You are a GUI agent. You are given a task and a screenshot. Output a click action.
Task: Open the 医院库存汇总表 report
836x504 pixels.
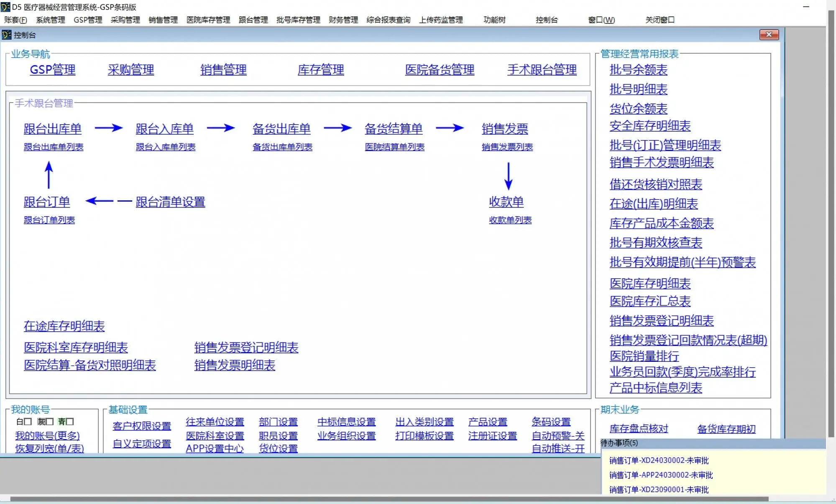650,301
